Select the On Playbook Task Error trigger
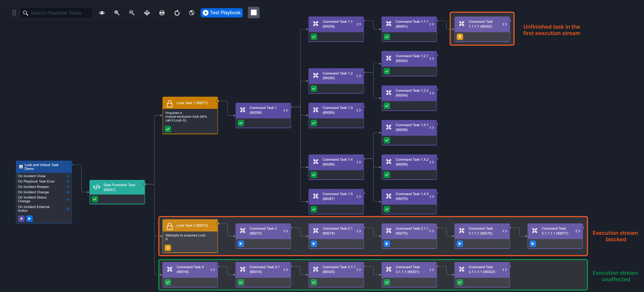644x292 pixels. pos(36,181)
